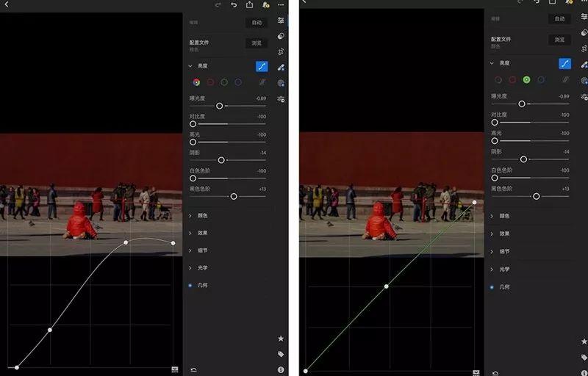The width and height of the screenshot is (588, 376).
Task: Select the healing brush tool in left sidebar
Action: pyautogui.click(x=281, y=36)
